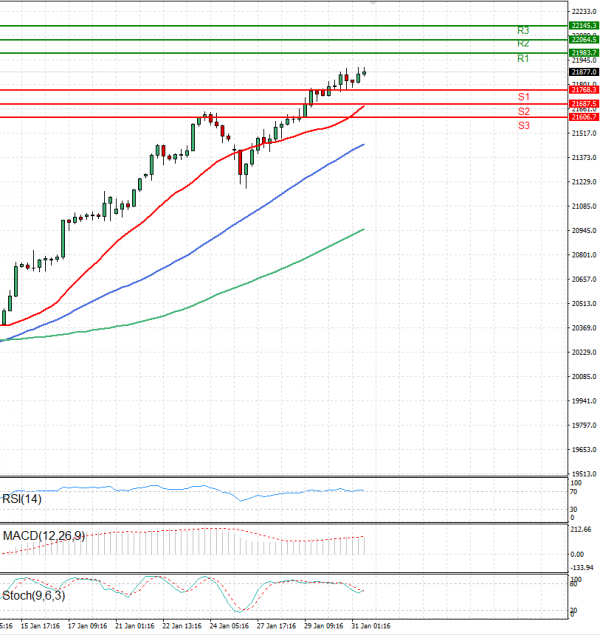Click the 19941.0 price axis label
The image size is (600, 635).
point(584,401)
